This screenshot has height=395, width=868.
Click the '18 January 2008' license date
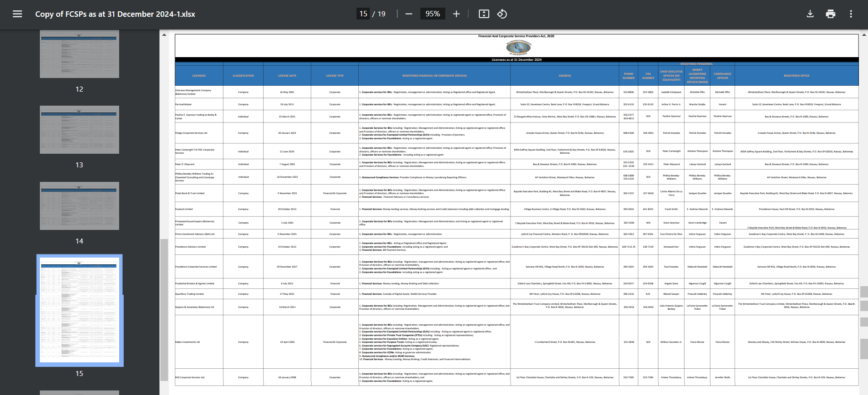(287, 377)
